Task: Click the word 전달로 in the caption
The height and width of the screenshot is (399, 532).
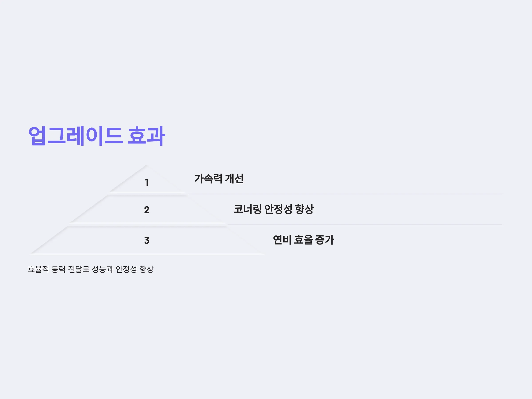Action: (79, 269)
